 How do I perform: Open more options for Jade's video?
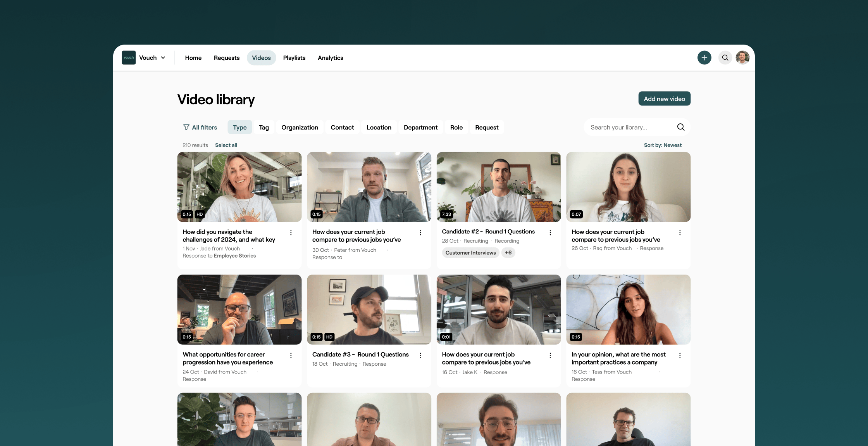point(291,233)
